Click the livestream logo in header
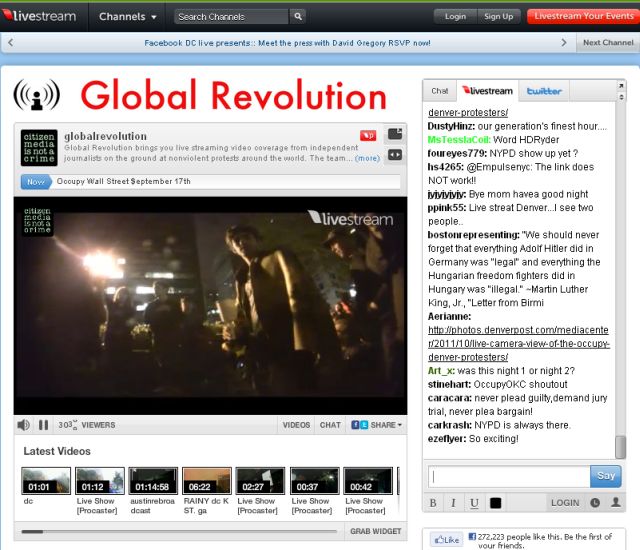Viewport: 640px width, 550px height. pyautogui.click(x=39, y=16)
